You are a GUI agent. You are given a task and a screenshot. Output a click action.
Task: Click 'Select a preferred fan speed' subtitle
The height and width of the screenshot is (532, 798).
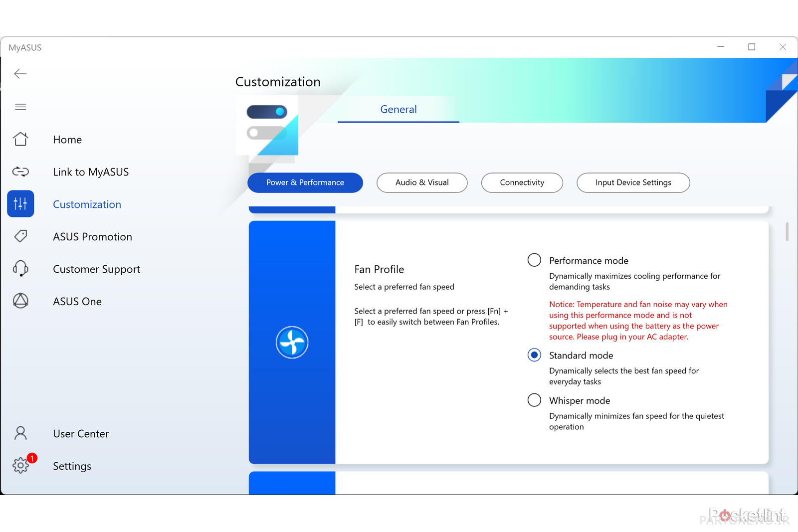[404, 287]
